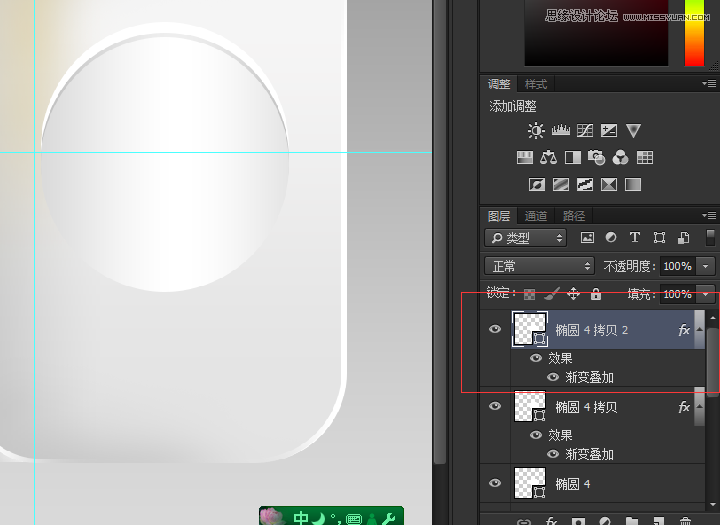
Task: Open the 图层 panel flyout menu
Action: point(709,215)
